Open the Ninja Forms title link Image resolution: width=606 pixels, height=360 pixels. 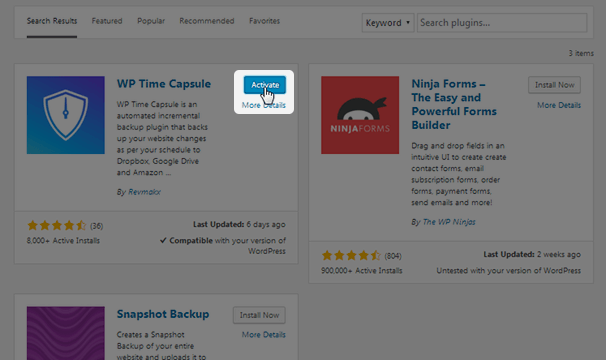pos(454,104)
